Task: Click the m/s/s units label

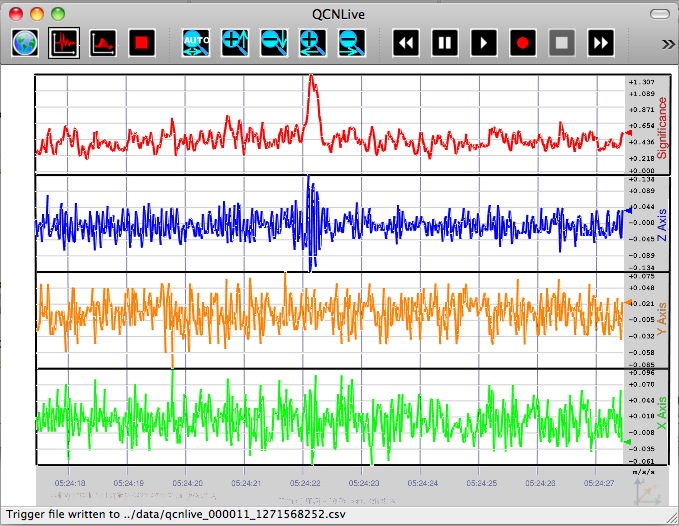Action: click(644, 472)
